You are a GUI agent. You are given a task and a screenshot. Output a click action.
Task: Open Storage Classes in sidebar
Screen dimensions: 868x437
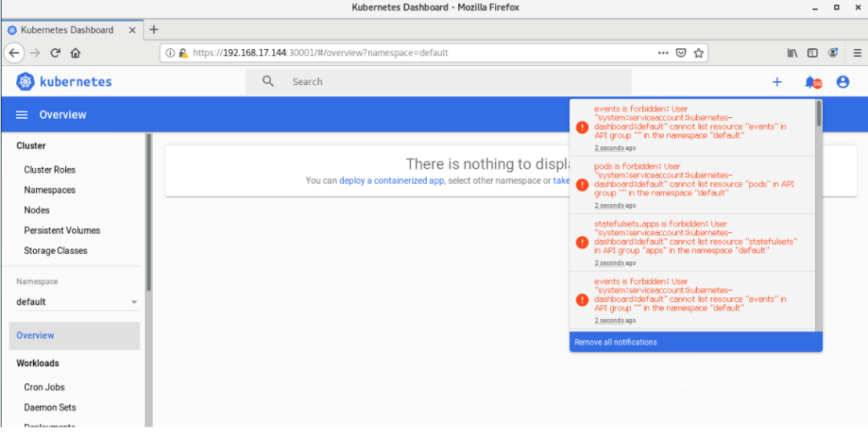point(55,251)
